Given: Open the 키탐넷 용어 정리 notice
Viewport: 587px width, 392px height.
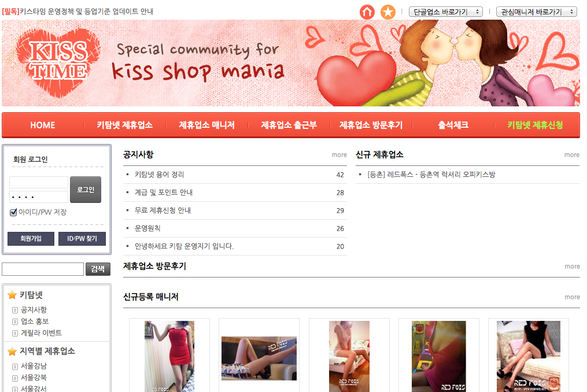Looking at the screenshot, I should point(159,175).
